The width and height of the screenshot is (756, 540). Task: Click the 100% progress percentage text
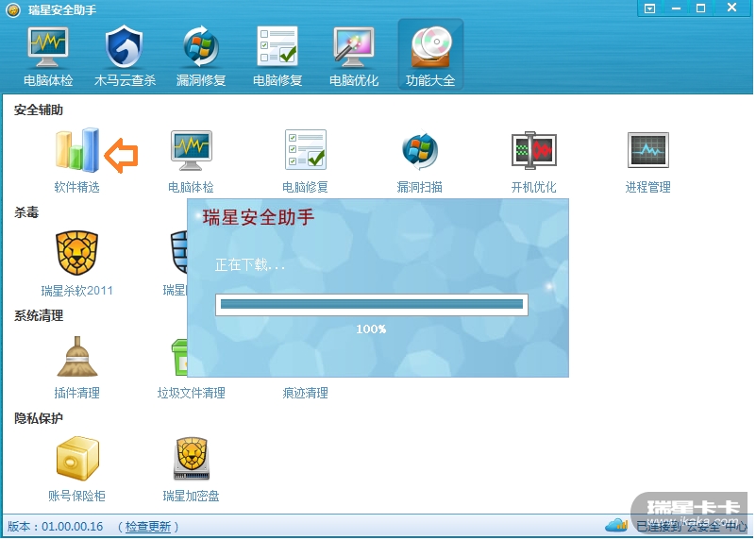371,329
